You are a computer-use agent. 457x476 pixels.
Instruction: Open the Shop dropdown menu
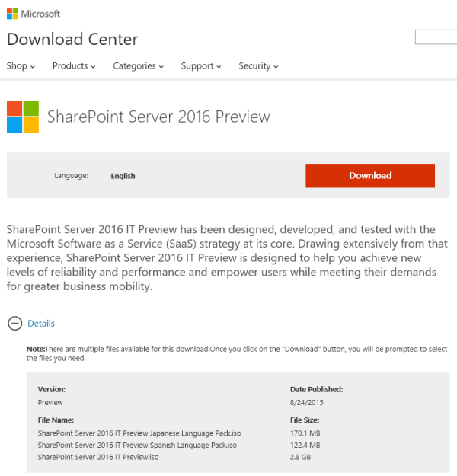point(21,66)
